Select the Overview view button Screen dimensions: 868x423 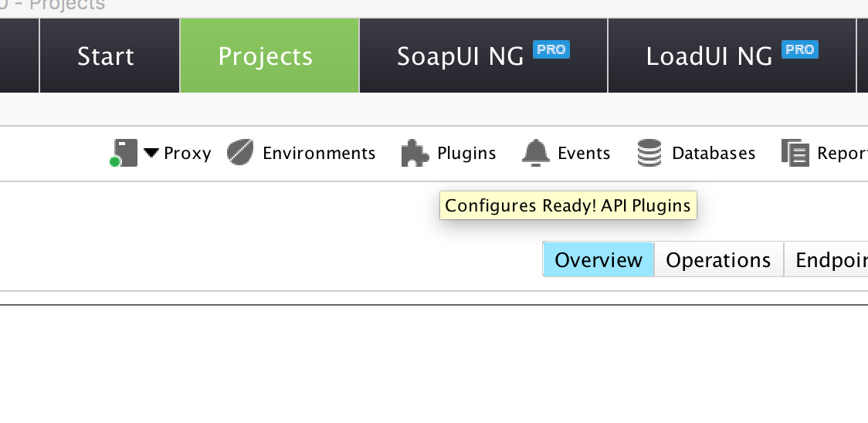598,260
